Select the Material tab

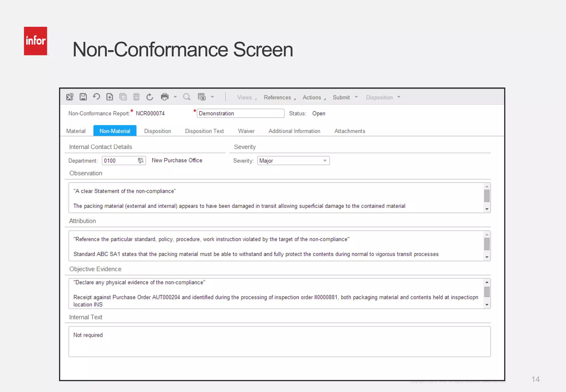point(76,131)
